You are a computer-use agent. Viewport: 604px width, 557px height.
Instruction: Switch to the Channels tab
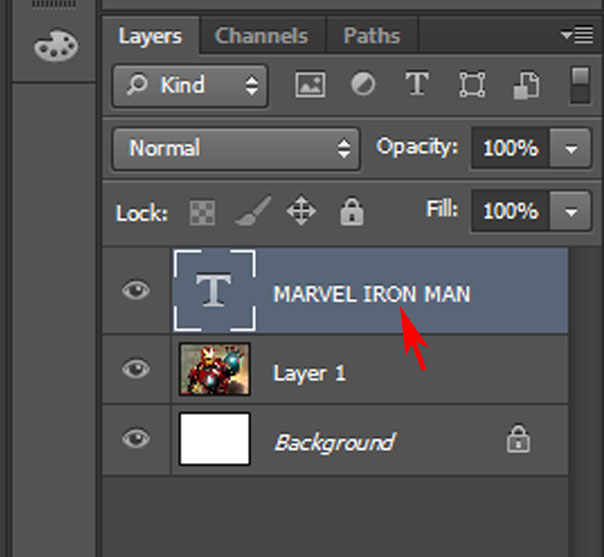point(260,37)
